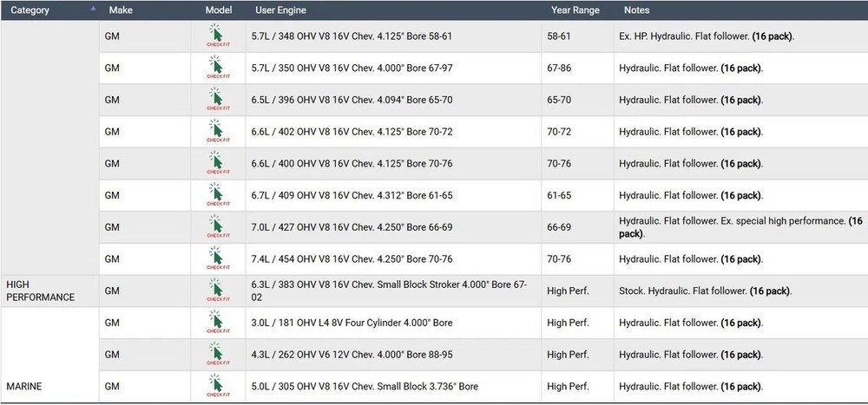868x405 pixels.
Task: Open Check Fit for 6.6L / 400 engine
Action: point(216,164)
